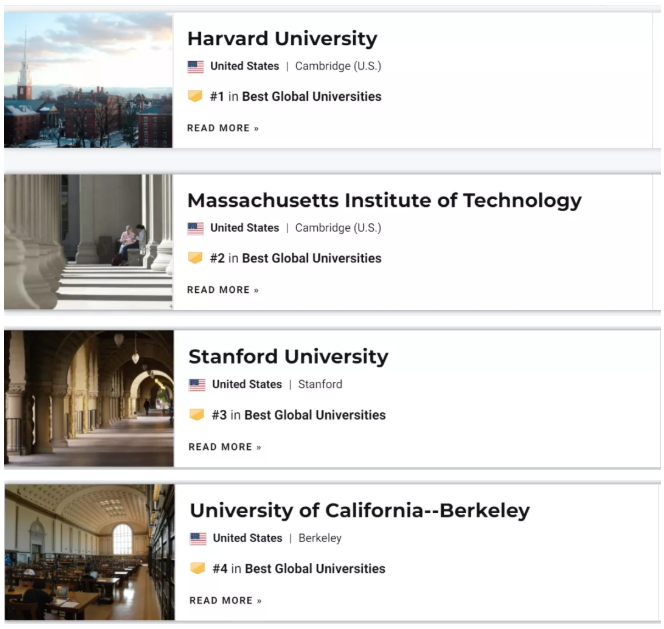Select the MIT columns photo thumbnail
This screenshot has height=629, width=664.
[x=89, y=242]
